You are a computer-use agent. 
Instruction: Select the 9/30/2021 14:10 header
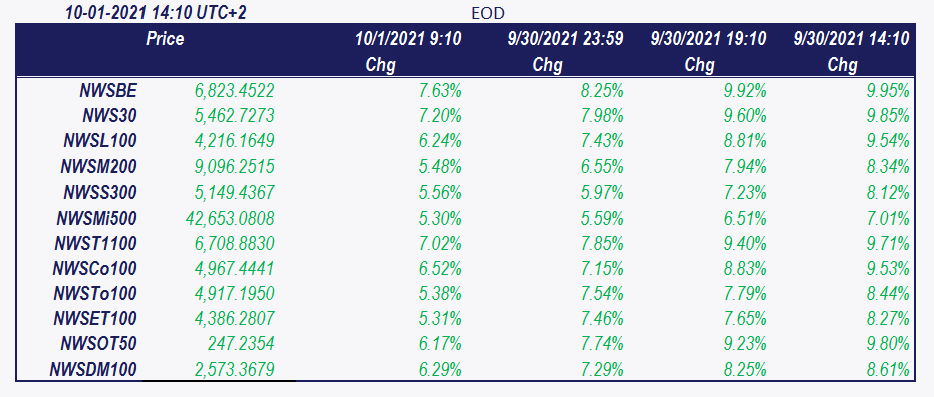(851, 39)
